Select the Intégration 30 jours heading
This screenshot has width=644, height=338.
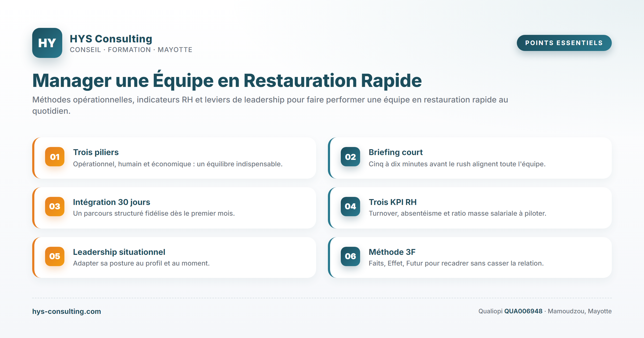pos(112,202)
